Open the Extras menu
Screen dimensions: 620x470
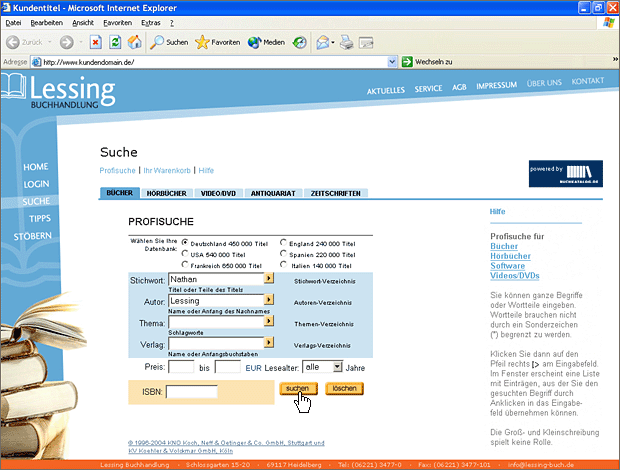[x=151, y=23]
